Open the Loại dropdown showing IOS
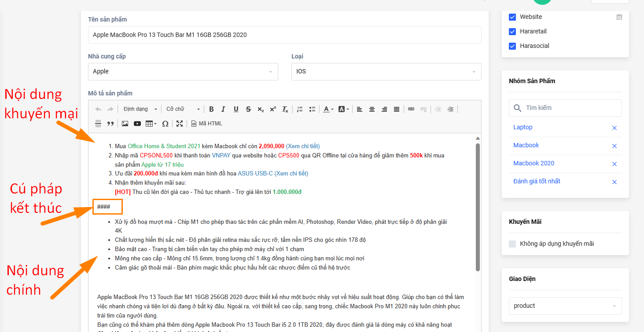 [386, 72]
